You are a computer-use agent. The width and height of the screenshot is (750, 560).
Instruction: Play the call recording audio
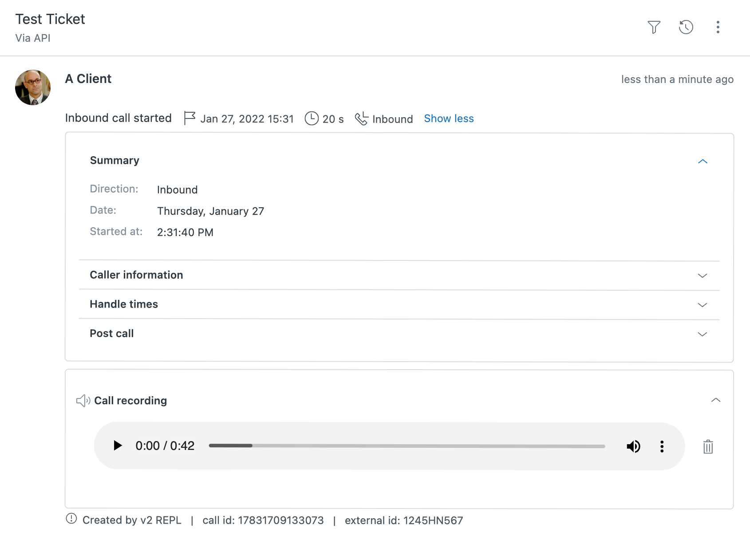117,446
